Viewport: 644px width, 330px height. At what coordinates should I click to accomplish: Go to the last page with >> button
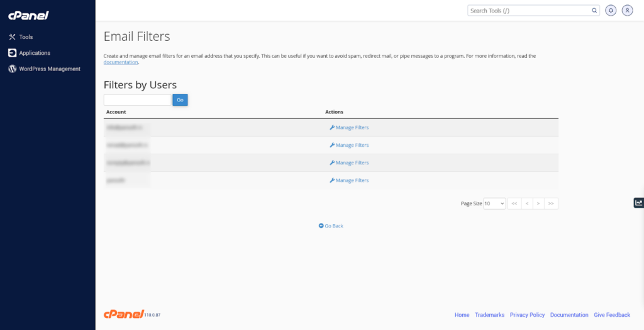pos(552,203)
